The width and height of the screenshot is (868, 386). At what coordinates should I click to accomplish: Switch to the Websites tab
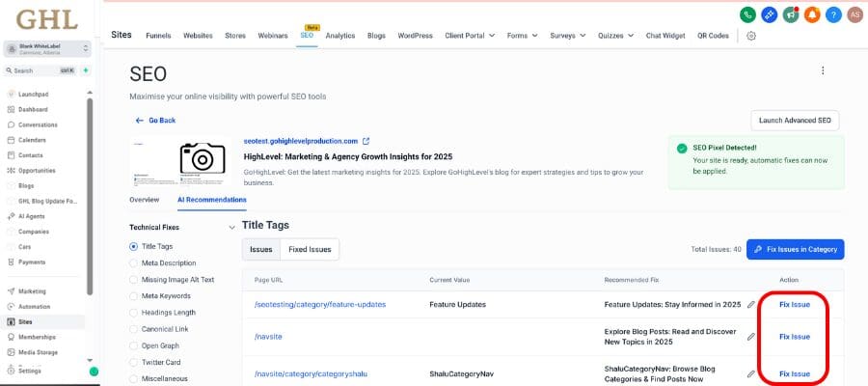point(198,36)
